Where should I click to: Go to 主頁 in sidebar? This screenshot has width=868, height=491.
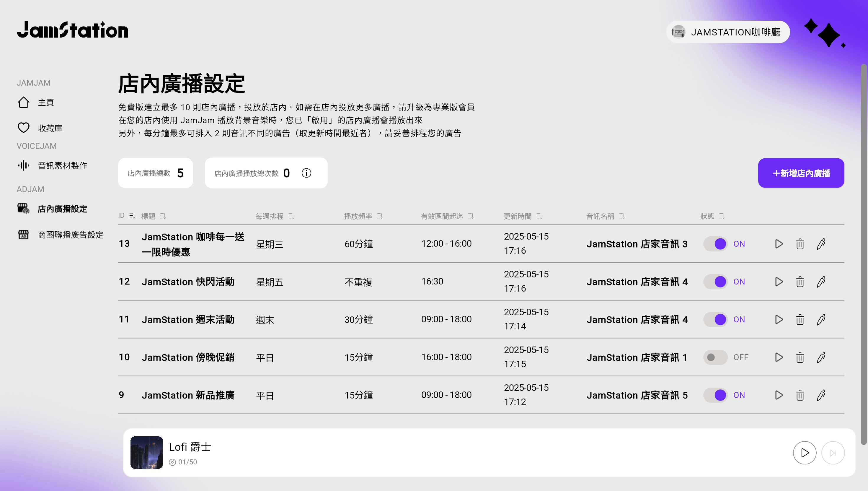36,102
